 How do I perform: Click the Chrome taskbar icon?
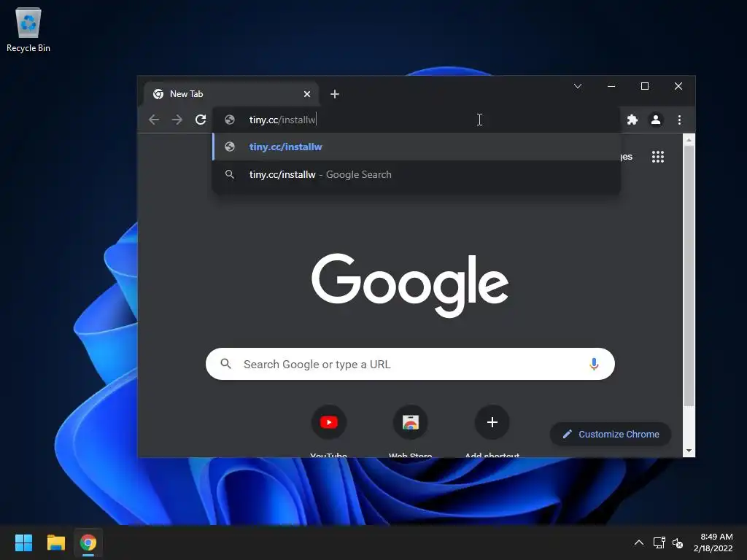pos(88,542)
